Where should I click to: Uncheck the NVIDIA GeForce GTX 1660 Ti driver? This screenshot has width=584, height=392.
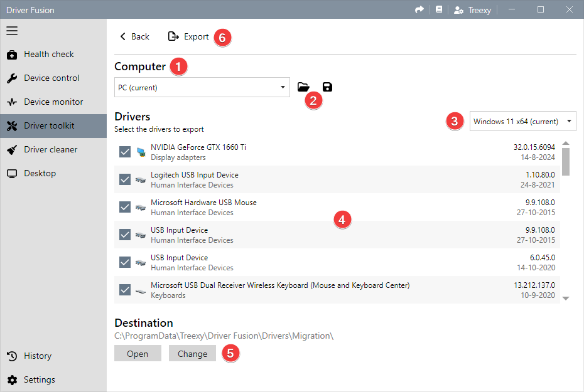(x=125, y=152)
